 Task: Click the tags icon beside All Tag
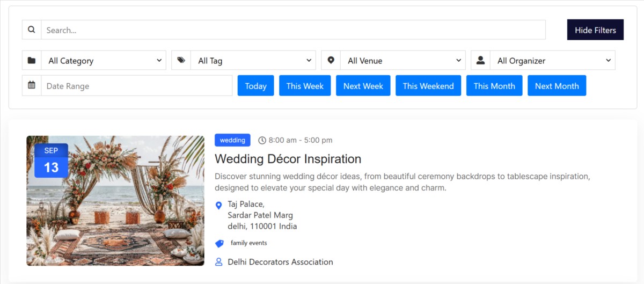coord(181,61)
